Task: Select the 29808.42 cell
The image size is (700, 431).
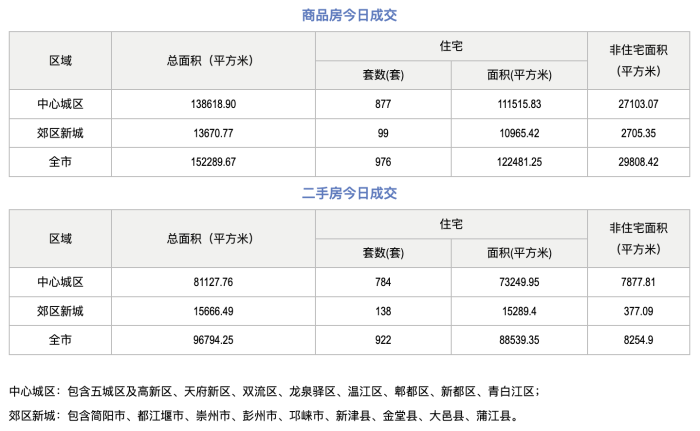Action: tap(638, 162)
